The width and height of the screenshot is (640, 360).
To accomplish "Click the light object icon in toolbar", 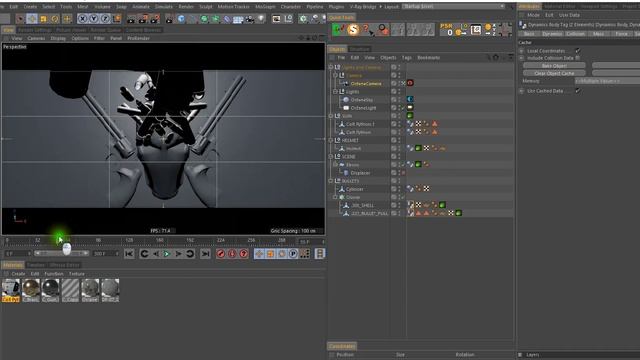I will pos(261,19).
